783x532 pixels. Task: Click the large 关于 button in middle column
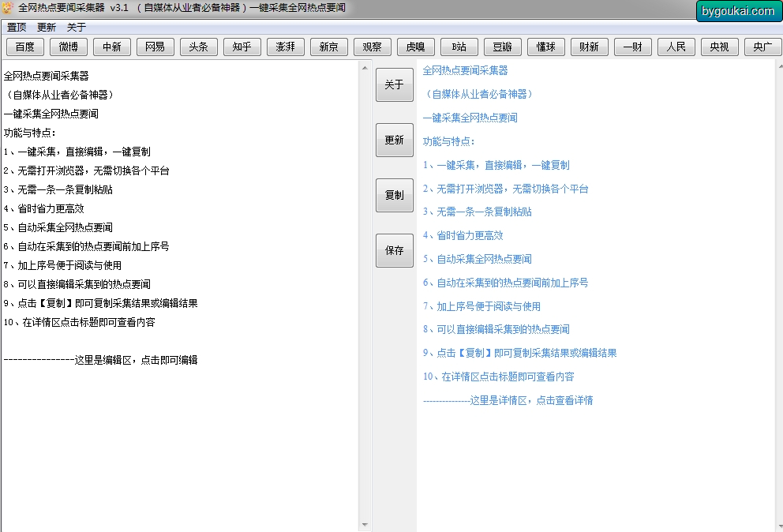(395, 85)
